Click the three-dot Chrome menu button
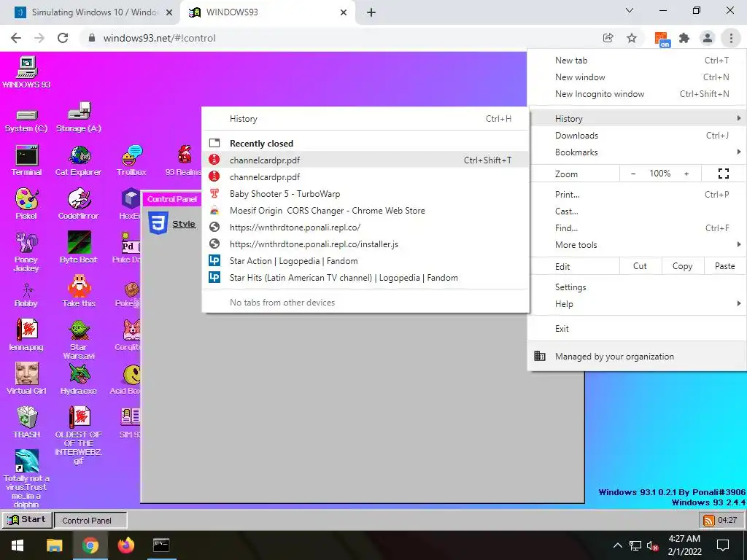 click(731, 38)
